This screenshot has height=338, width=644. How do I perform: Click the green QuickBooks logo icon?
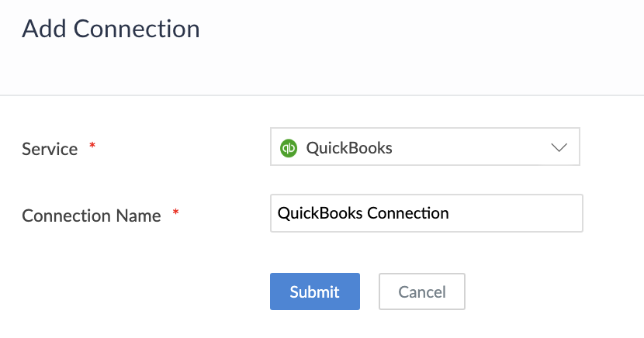pos(289,147)
